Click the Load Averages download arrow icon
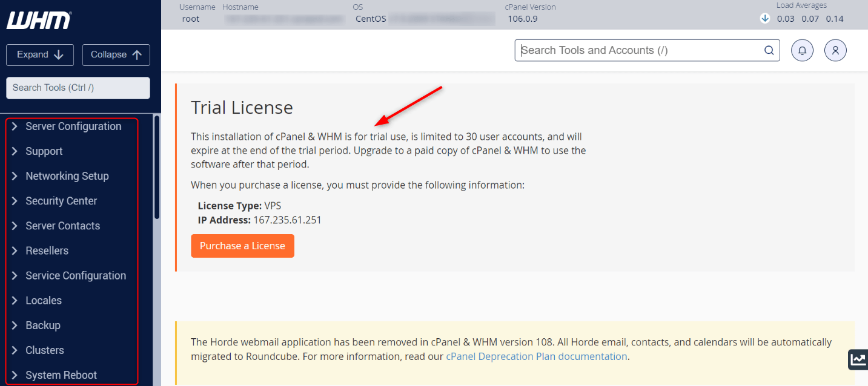The image size is (868, 386). coord(764,18)
